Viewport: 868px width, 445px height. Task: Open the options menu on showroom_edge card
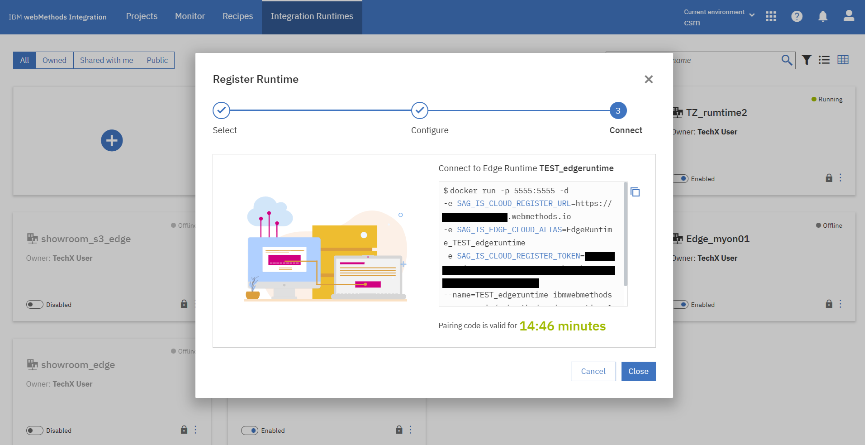[x=195, y=430]
